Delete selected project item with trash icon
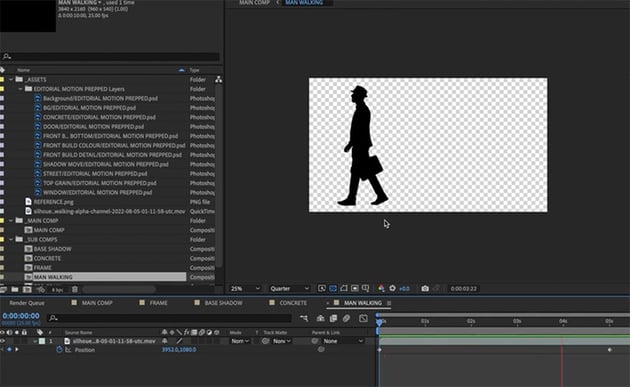The width and height of the screenshot is (630, 387). 75,289
